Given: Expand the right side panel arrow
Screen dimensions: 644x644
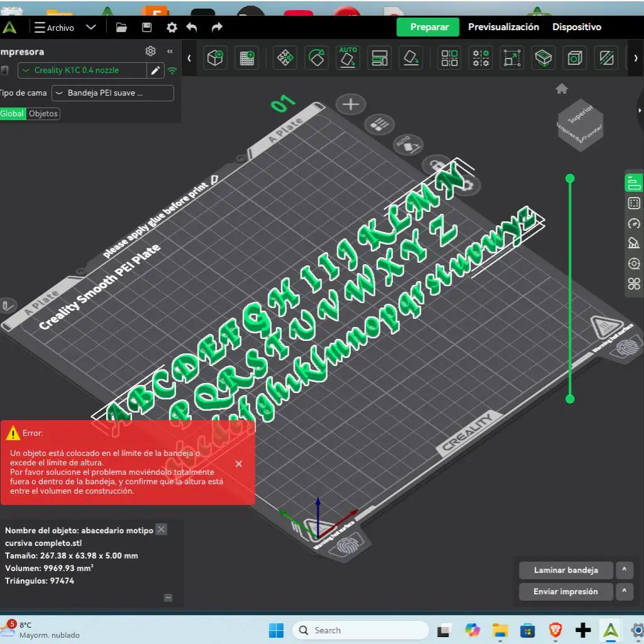Looking at the screenshot, I should (640, 110).
